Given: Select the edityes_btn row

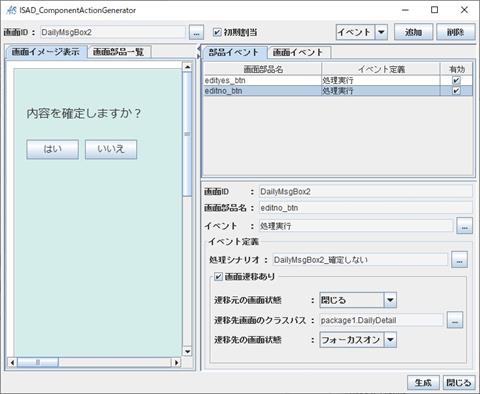Looking at the screenshot, I should 338,80.
